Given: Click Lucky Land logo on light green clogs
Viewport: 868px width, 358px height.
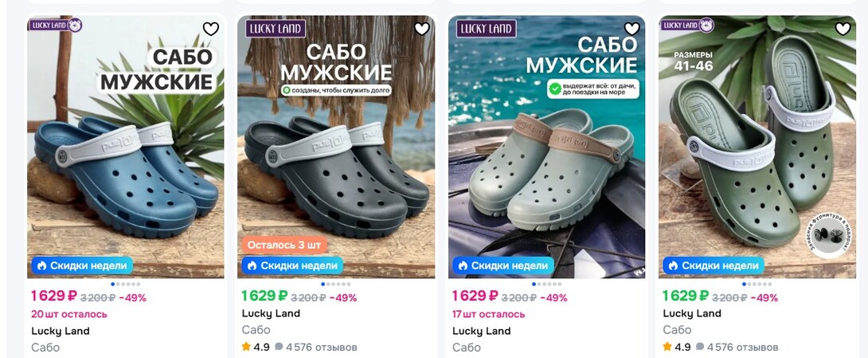Looking at the screenshot, I should [x=487, y=30].
